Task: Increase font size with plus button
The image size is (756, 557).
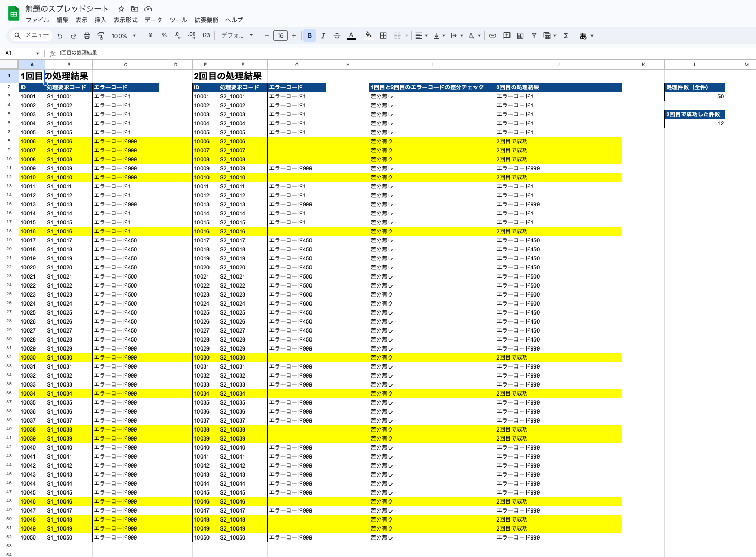Action: (x=294, y=35)
